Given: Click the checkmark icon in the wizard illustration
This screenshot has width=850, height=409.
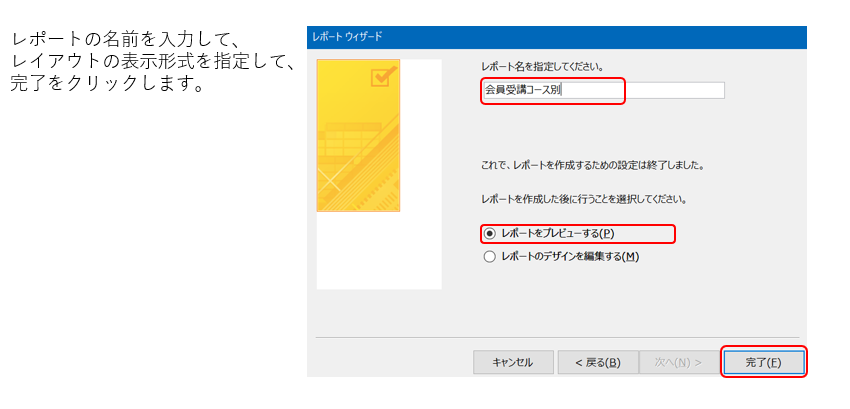Looking at the screenshot, I should point(381,77).
